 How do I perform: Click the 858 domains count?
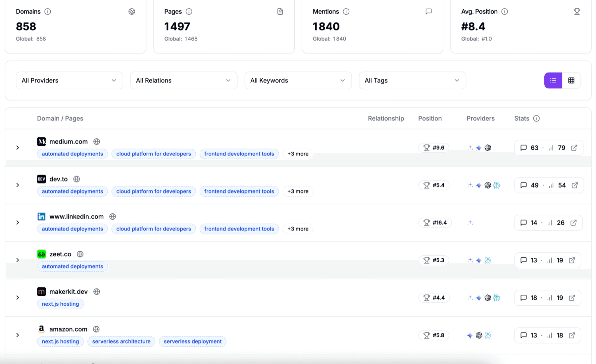click(x=26, y=26)
